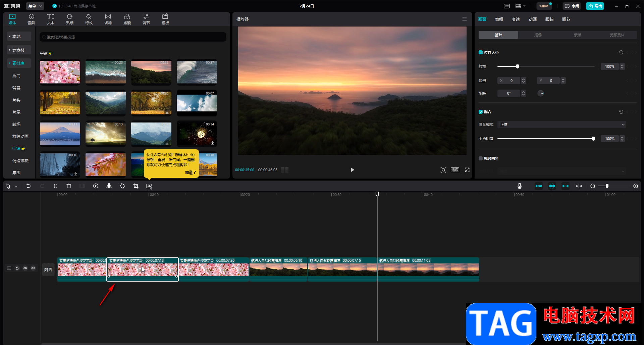Click the 审阅 review button
The height and width of the screenshot is (345, 644).
click(572, 6)
